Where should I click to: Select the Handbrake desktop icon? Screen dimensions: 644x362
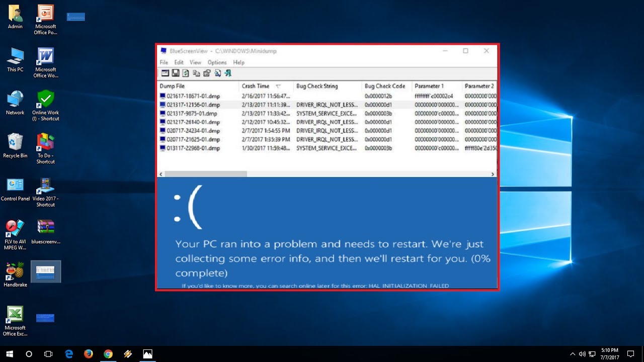coord(15,275)
